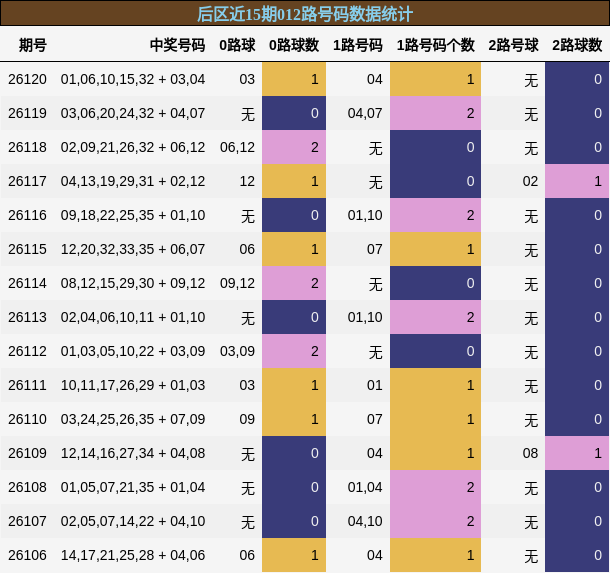The height and width of the screenshot is (573, 610).
Task: Click the 1路号码个数 column header
Action: (x=435, y=45)
